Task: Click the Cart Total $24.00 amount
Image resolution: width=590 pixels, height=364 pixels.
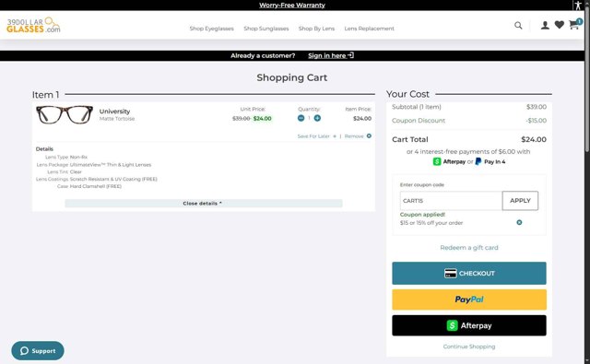Action: click(534, 139)
